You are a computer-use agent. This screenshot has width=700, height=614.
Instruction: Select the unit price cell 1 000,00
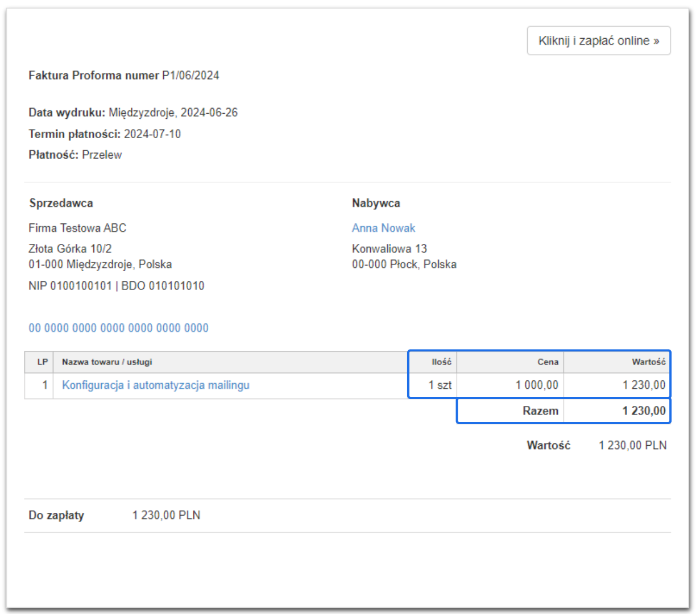point(536,385)
